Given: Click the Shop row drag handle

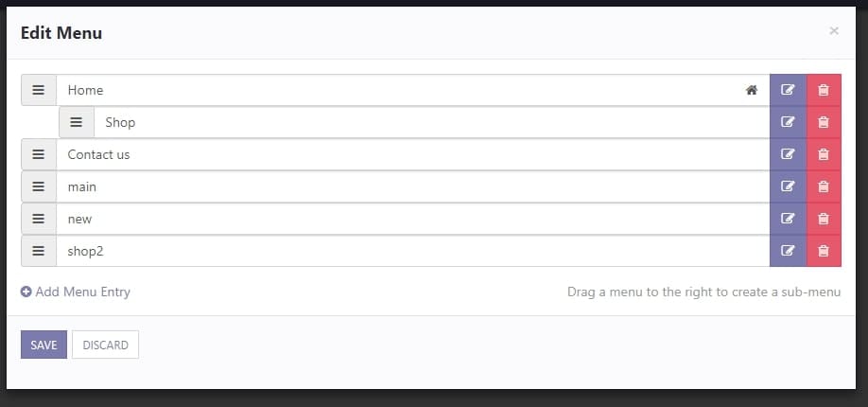Looking at the screenshot, I should tap(77, 122).
